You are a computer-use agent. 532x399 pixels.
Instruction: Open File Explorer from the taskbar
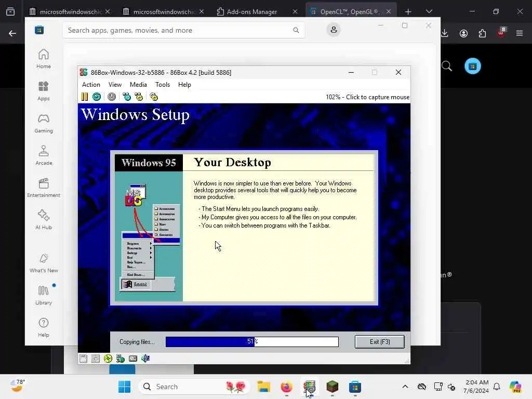(x=263, y=387)
